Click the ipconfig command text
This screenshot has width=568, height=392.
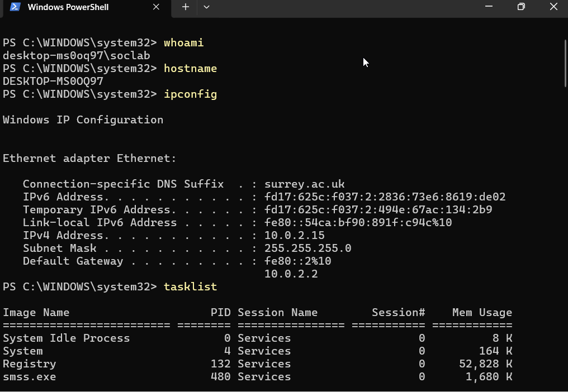[190, 94]
